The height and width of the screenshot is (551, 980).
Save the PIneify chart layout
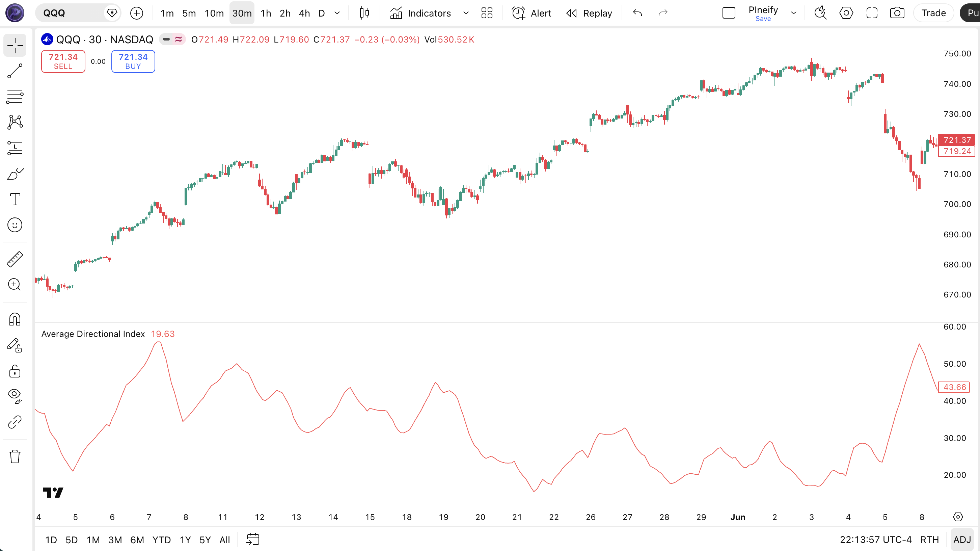click(763, 19)
